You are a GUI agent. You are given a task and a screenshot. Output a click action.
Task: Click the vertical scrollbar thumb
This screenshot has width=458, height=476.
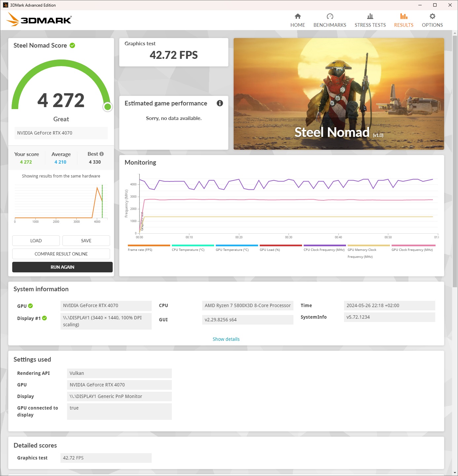click(x=455, y=161)
